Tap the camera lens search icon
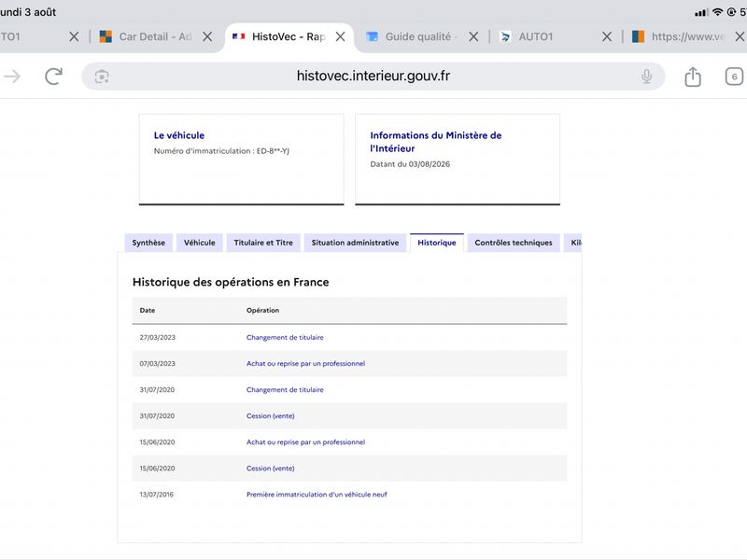Viewport: 747px width, 560px height. (x=102, y=77)
